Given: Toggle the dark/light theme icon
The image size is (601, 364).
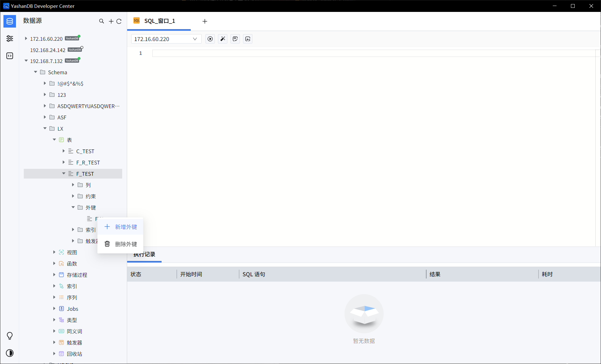Looking at the screenshot, I should tap(10, 353).
